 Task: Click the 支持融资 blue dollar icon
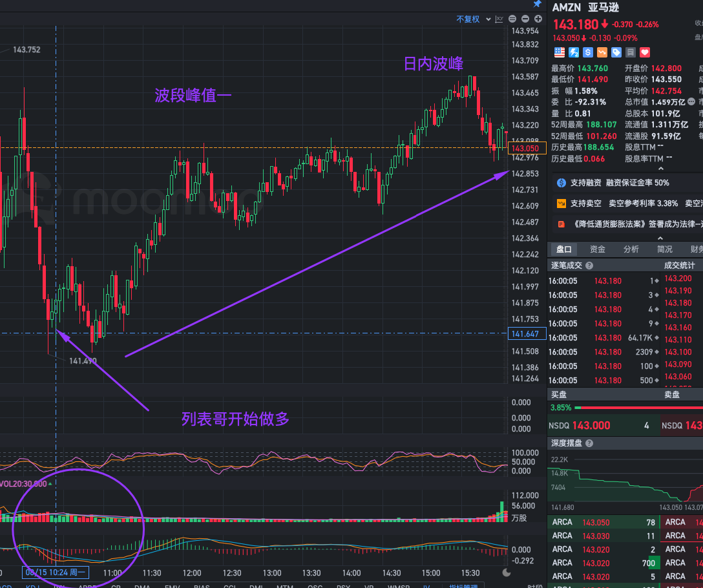point(561,183)
